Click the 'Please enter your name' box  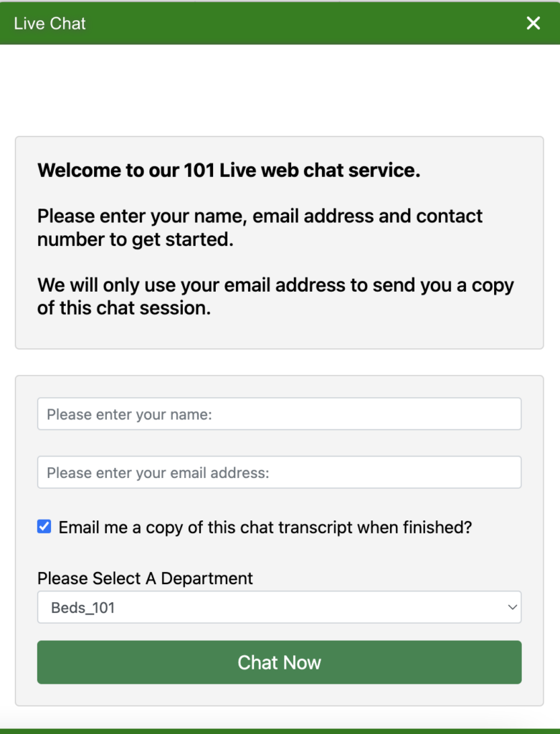[x=279, y=414]
